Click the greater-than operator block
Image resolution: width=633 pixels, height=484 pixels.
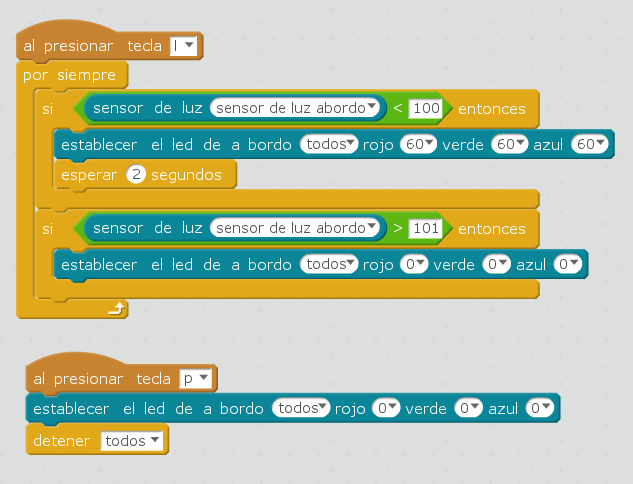[x=398, y=228]
